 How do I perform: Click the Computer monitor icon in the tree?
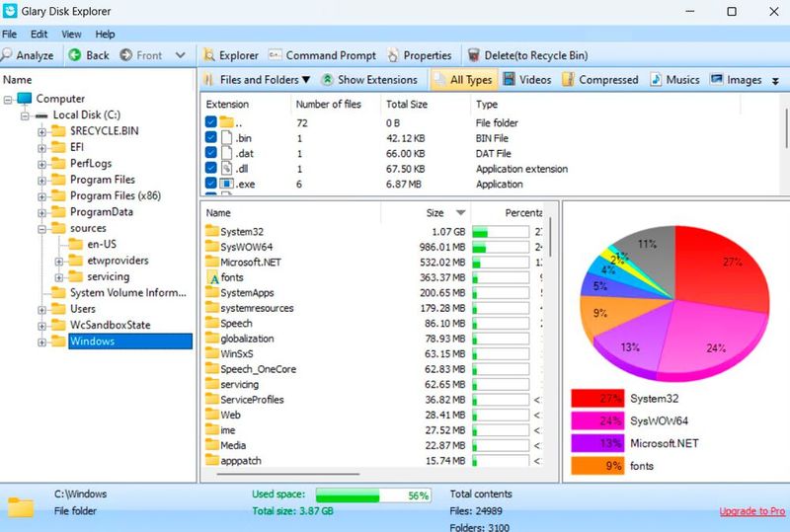click(24, 98)
